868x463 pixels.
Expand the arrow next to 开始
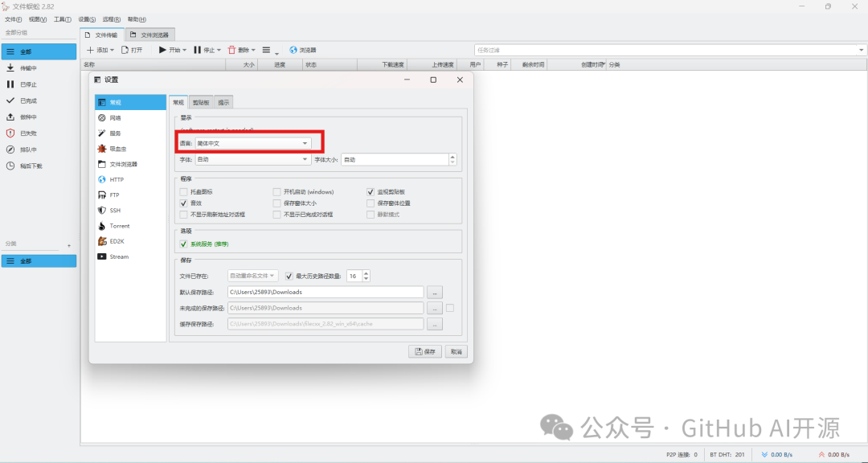coord(184,51)
